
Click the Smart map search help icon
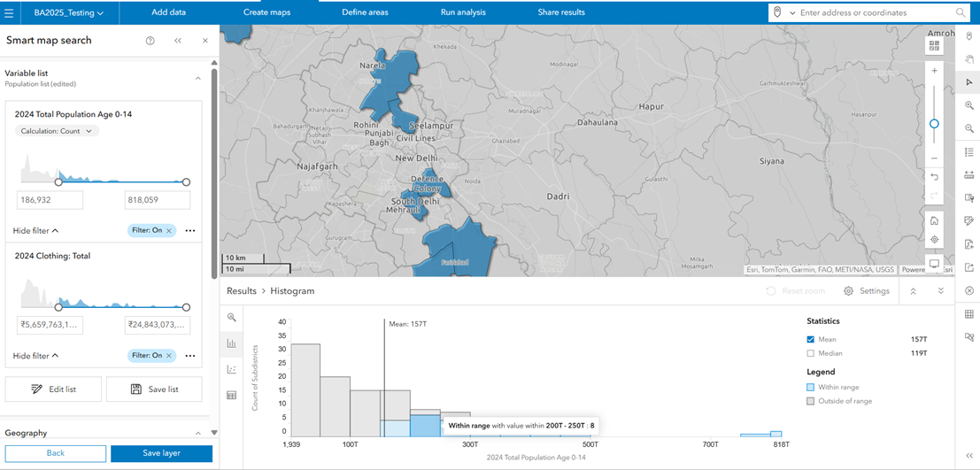point(150,41)
